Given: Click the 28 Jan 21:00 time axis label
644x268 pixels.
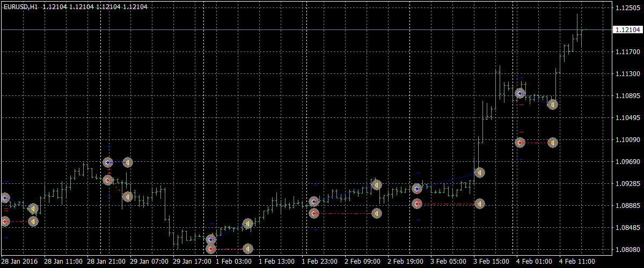Looking at the screenshot, I should point(106,262).
